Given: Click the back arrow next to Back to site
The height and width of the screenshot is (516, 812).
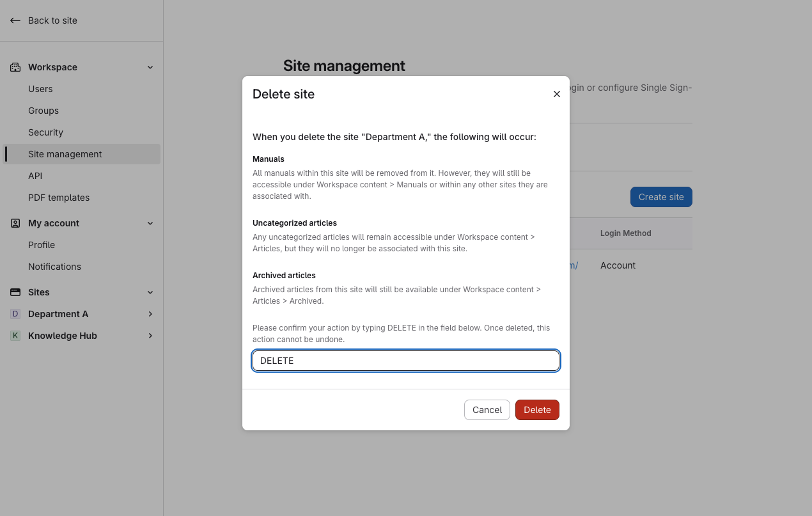Looking at the screenshot, I should click(15, 20).
